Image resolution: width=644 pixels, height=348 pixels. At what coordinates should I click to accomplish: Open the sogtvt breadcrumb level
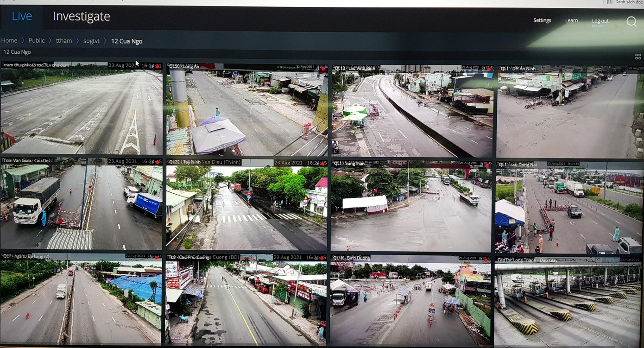click(x=91, y=41)
